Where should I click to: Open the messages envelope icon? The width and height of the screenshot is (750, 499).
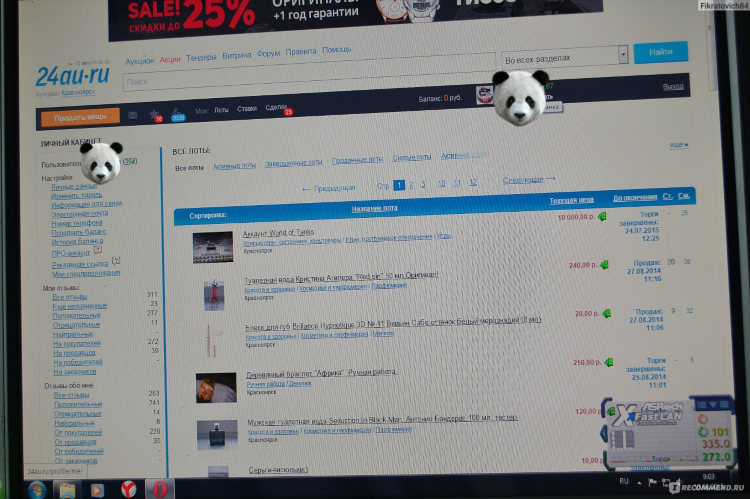pos(132,116)
